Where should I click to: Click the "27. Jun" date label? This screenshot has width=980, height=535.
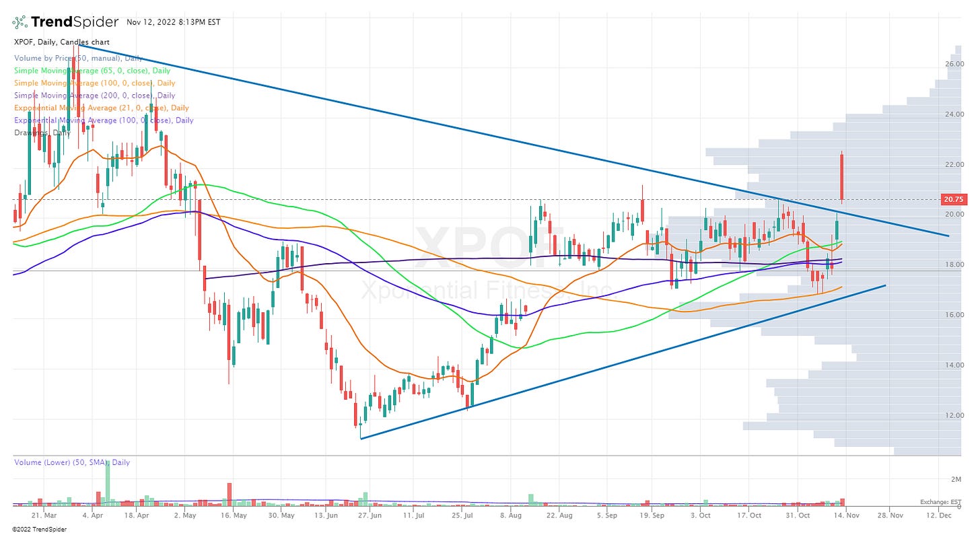tap(370, 515)
